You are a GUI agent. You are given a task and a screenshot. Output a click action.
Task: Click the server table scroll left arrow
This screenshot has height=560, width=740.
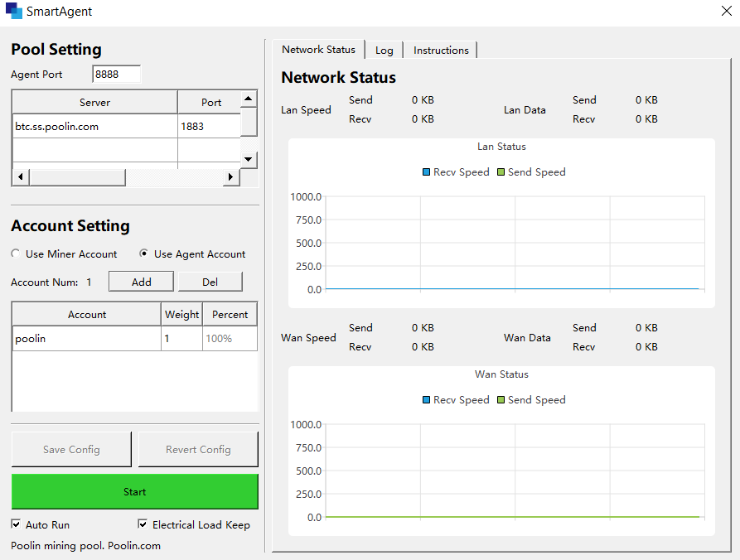tap(20, 177)
